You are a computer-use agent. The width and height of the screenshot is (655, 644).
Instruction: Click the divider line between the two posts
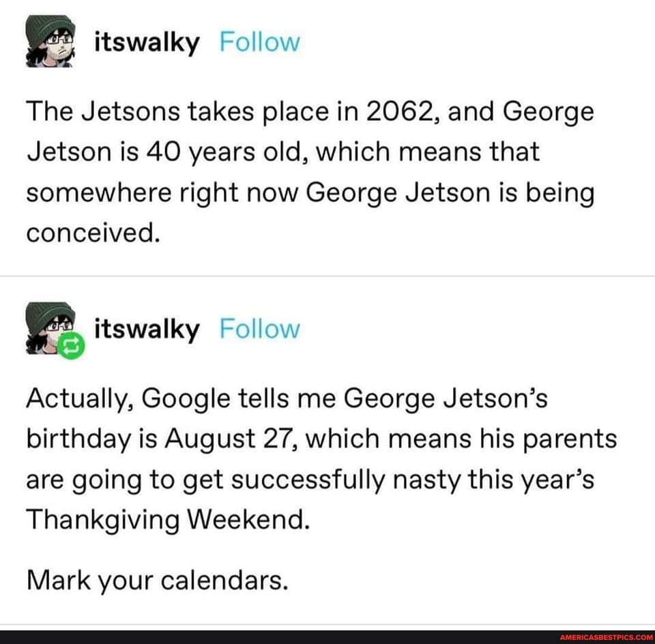(x=327, y=276)
